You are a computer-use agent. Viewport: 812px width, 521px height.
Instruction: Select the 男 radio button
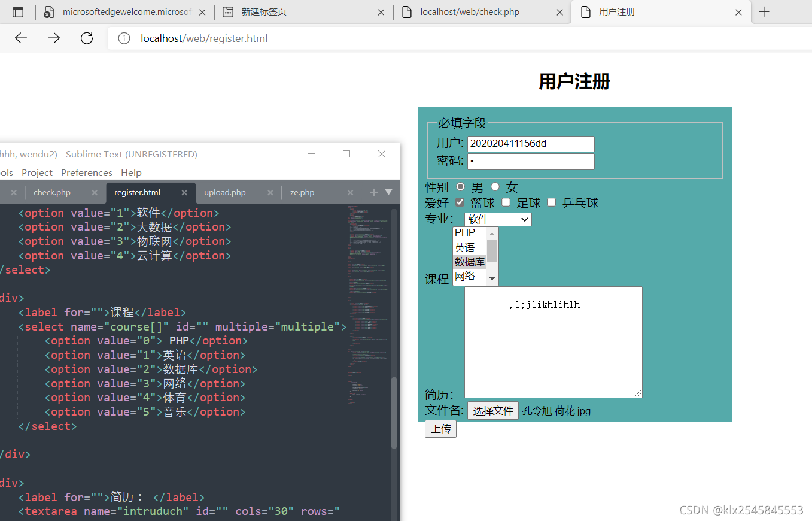point(460,187)
